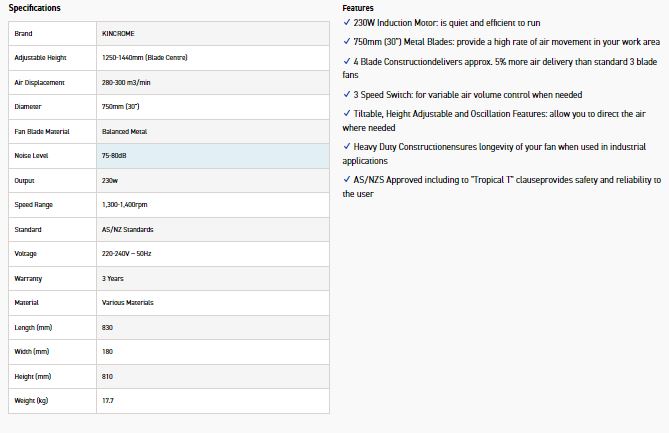The height and width of the screenshot is (433, 669).
Task: Click the Warranty value 3 Years
Action: click(x=113, y=278)
